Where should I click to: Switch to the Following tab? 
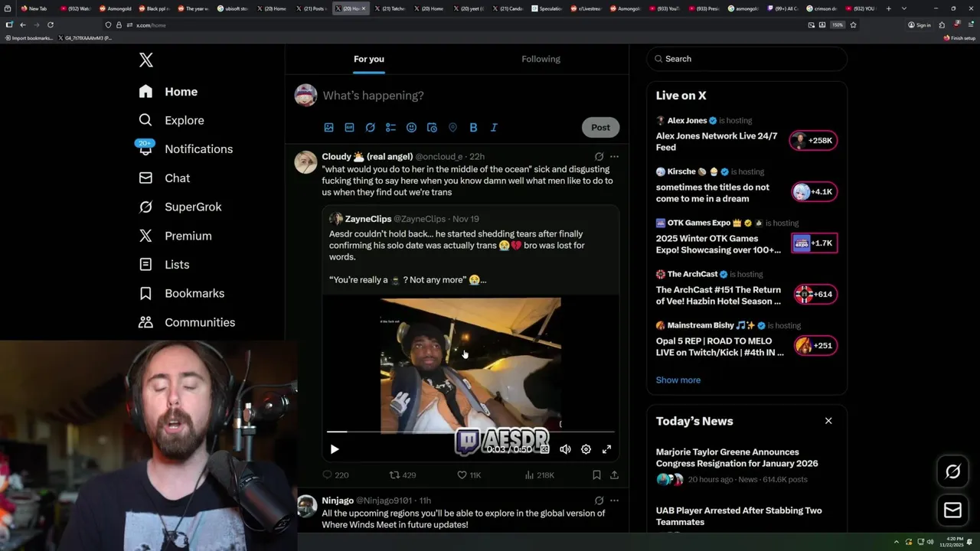541,59
